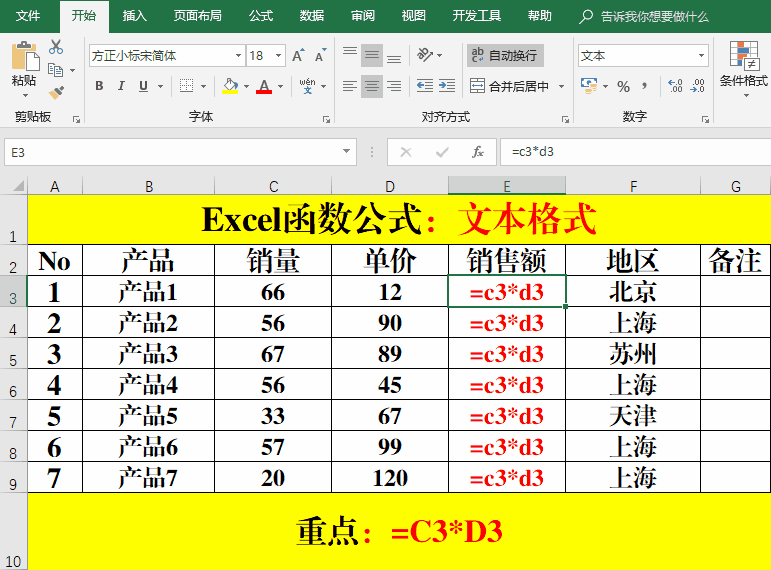The image size is (771, 570).
Task: Open the font size dropdown arrow
Action: click(x=278, y=56)
